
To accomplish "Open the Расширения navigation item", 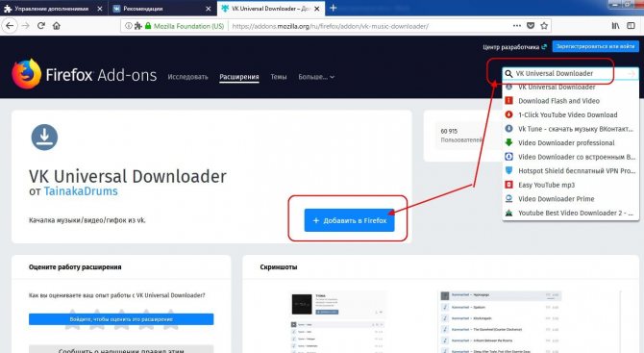I will tap(239, 77).
